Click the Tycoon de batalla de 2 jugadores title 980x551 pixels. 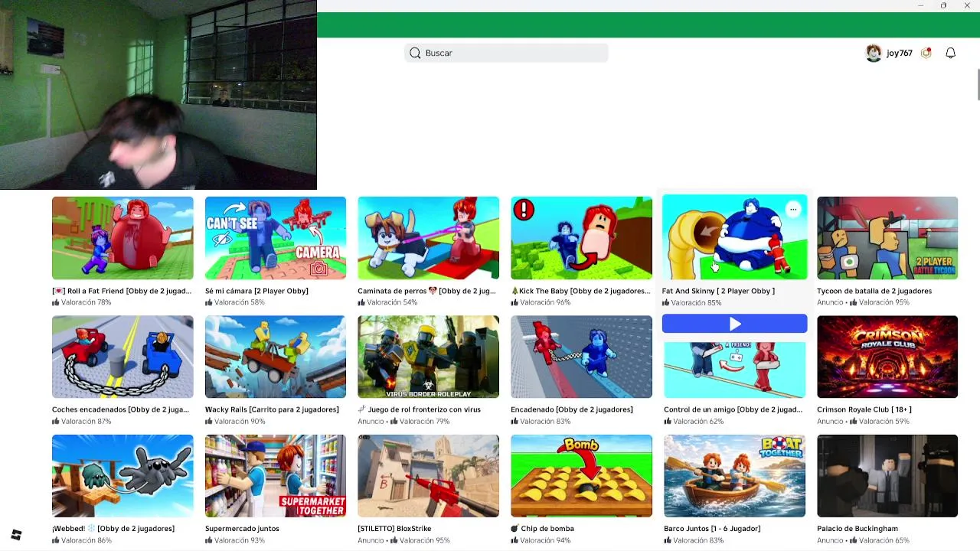point(874,291)
